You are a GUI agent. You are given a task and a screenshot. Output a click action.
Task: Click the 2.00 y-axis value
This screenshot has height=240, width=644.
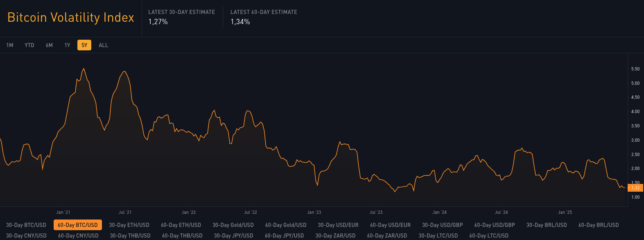click(x=635, y=168)
